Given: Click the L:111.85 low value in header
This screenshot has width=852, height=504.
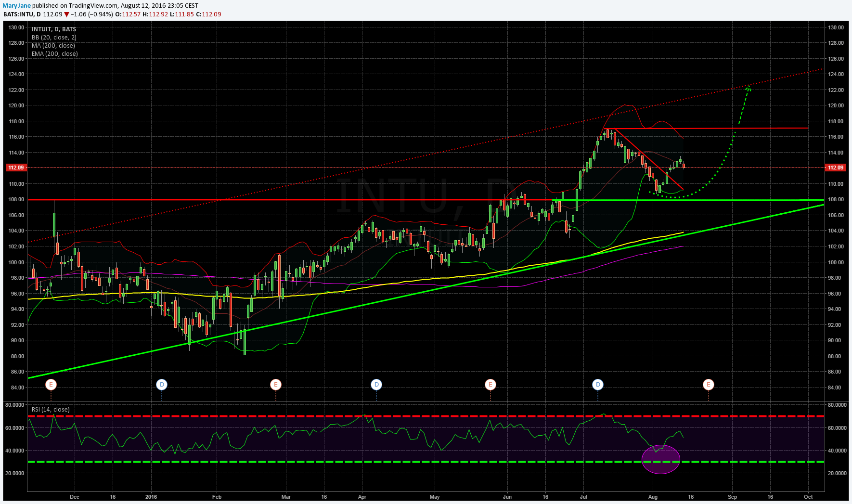Looking at the screenshot, I should [x=182, y=14].
